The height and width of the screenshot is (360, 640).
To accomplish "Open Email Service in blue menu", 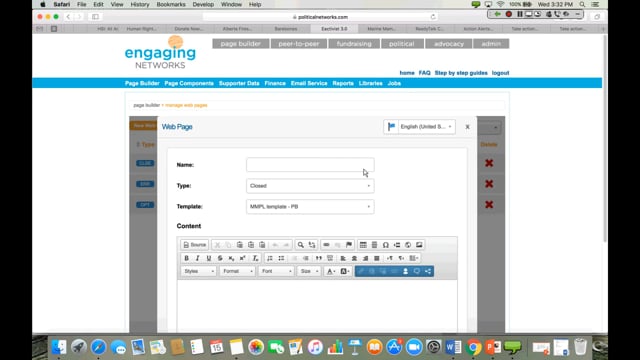I will click(x=309, y=83).
